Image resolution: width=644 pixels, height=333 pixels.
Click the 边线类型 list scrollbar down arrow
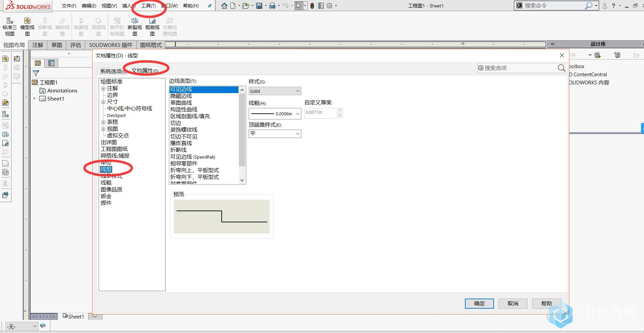(242, 180)
